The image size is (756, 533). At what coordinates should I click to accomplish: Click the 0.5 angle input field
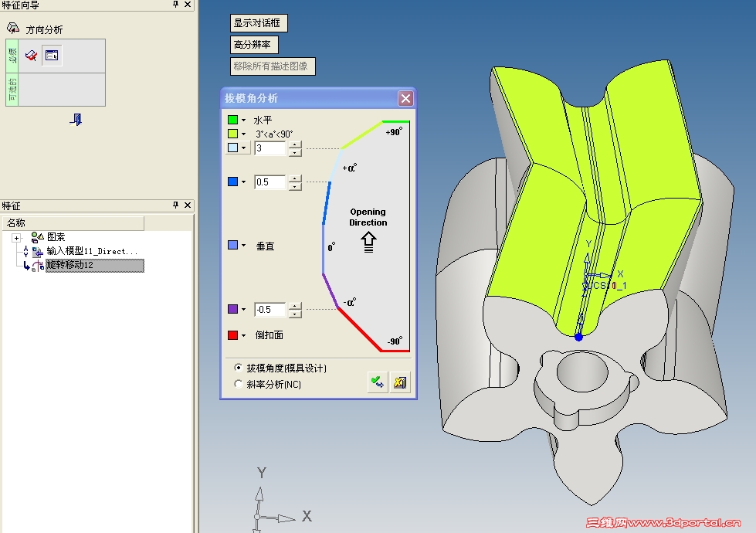[270, 182]
